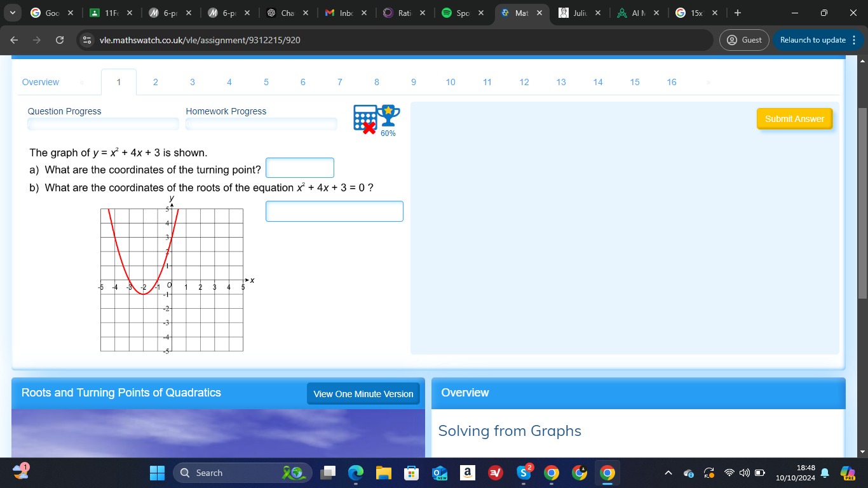Show hidden system tray icons

click(x=668, y=473)
